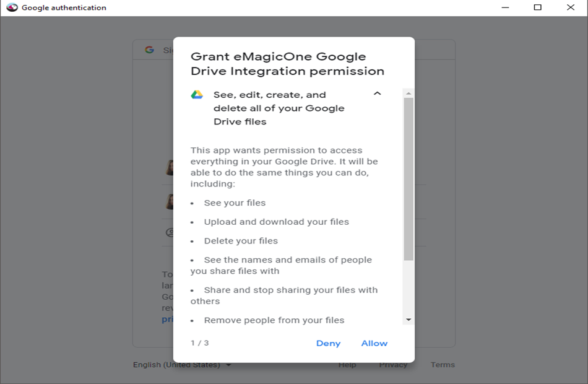Deny the permission request
The width and height of the screenshot is (588, 384).
(328, 343)
